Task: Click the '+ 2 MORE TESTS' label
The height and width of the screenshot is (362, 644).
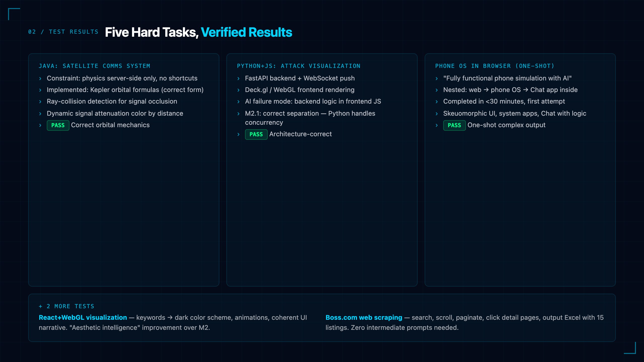Action: pyautogui.click(x=67, y=306)
